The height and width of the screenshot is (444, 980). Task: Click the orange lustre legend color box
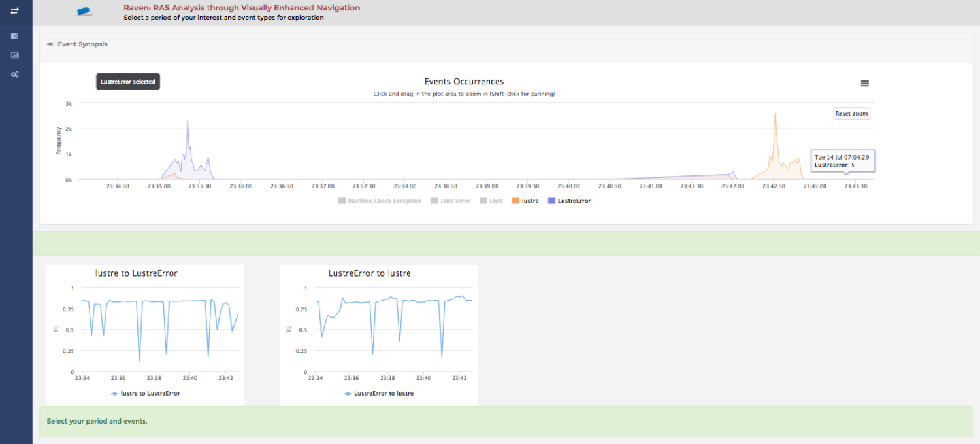(515, 201)
